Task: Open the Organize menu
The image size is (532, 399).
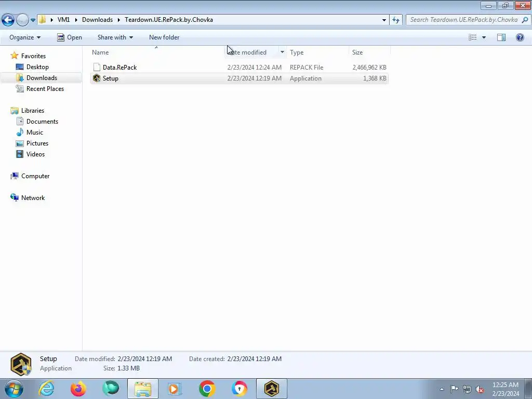Action: [x=25, y=37]
